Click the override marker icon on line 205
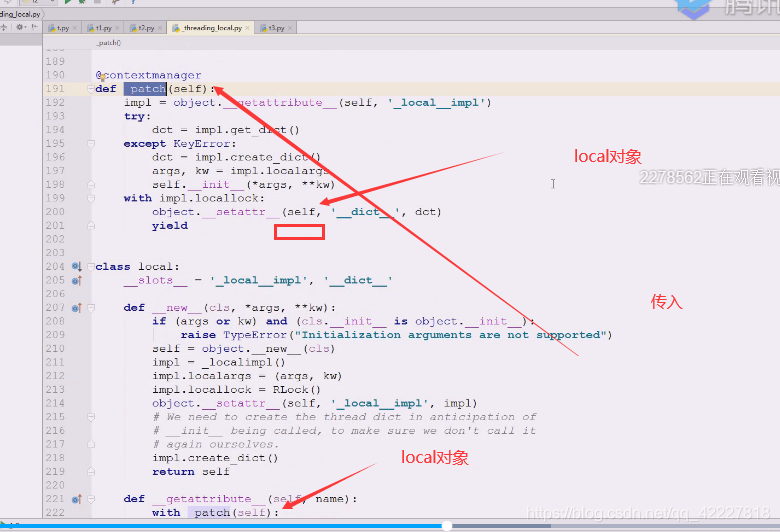 tap(76, 281)
